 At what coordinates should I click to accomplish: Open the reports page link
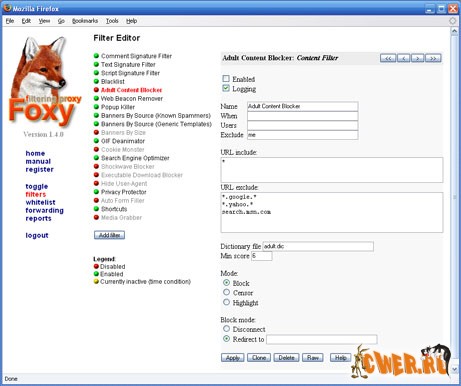click(x=39, y=218)
